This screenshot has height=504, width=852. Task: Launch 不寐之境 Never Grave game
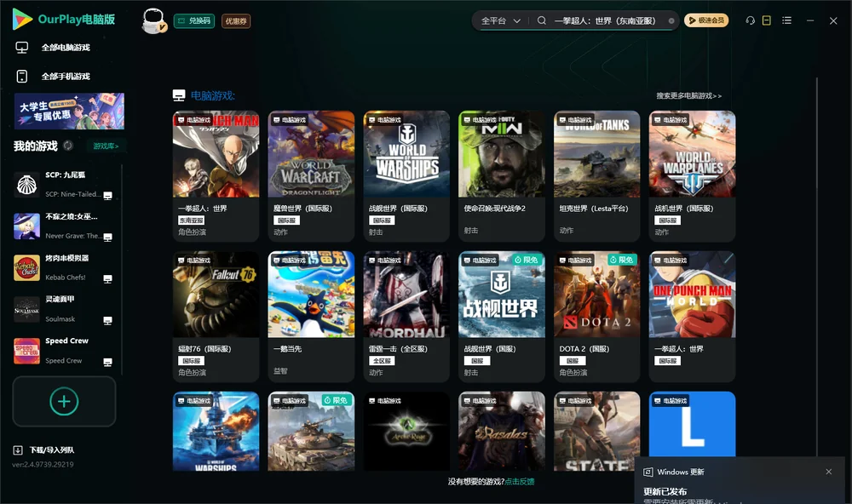[x=63, y=226]
